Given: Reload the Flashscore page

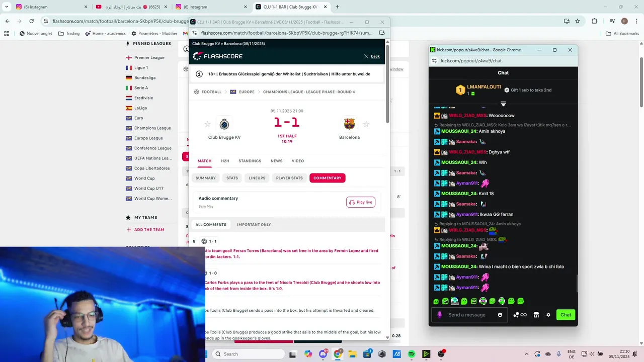Looking at the screenshot, I should [x=31, y=21].
